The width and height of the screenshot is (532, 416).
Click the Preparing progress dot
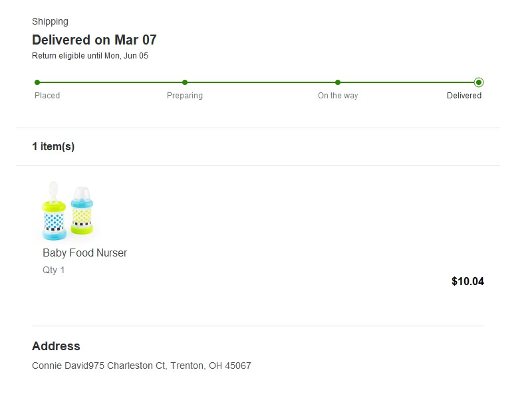coord(185,82)
